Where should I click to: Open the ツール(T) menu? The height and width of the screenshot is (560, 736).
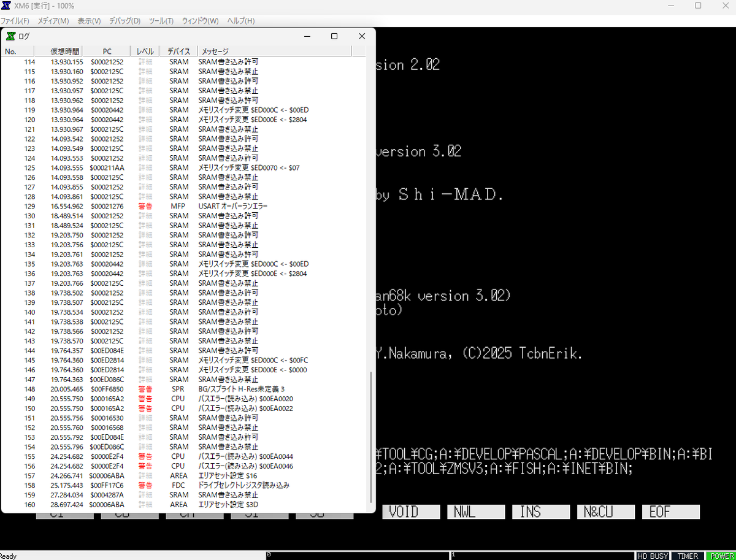point(161,21)
